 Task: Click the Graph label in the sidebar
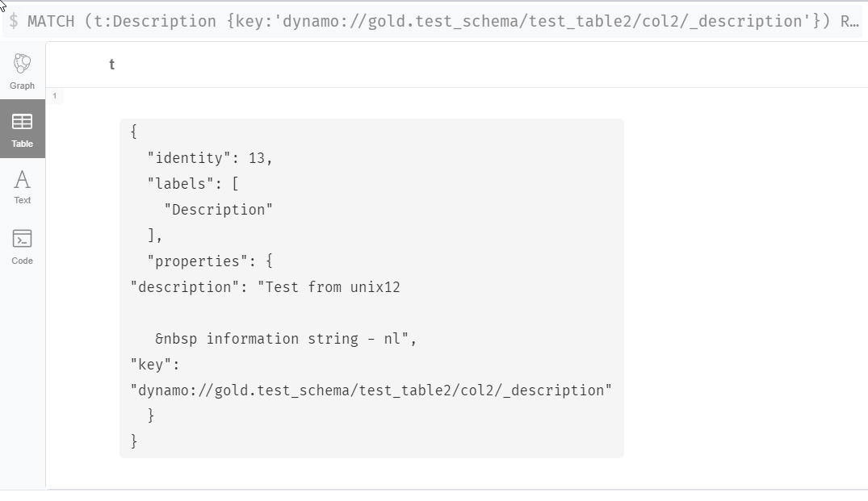[22, 86]
